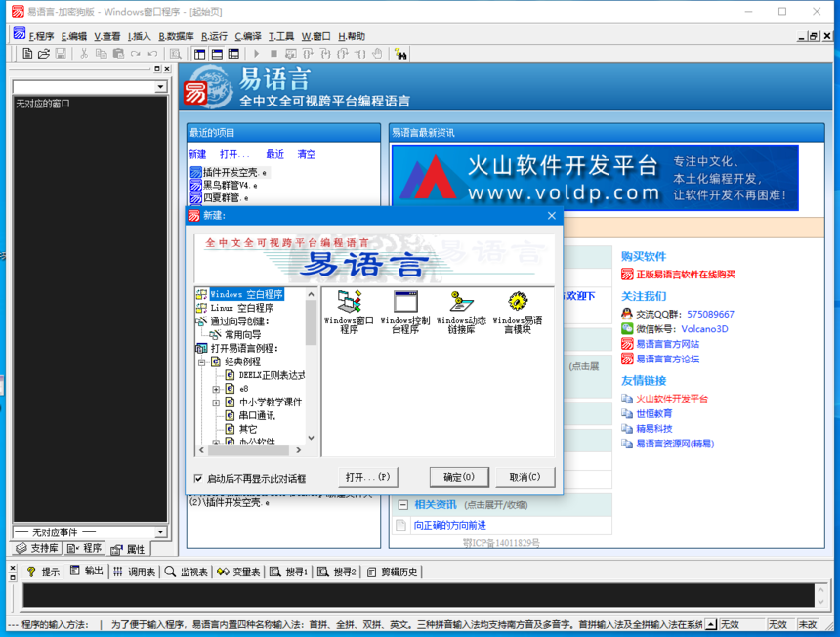Image resolution: width=840 pixels, height=637 pixels.
Task: Select the Windows易语言模块 icon
Action: (x=518, y=312)
